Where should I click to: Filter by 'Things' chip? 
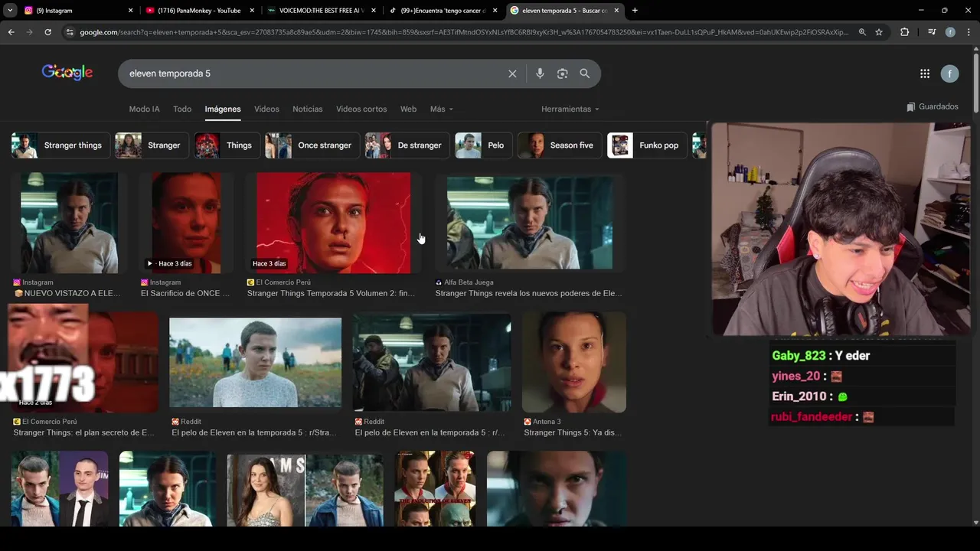(x=227, y=145)
